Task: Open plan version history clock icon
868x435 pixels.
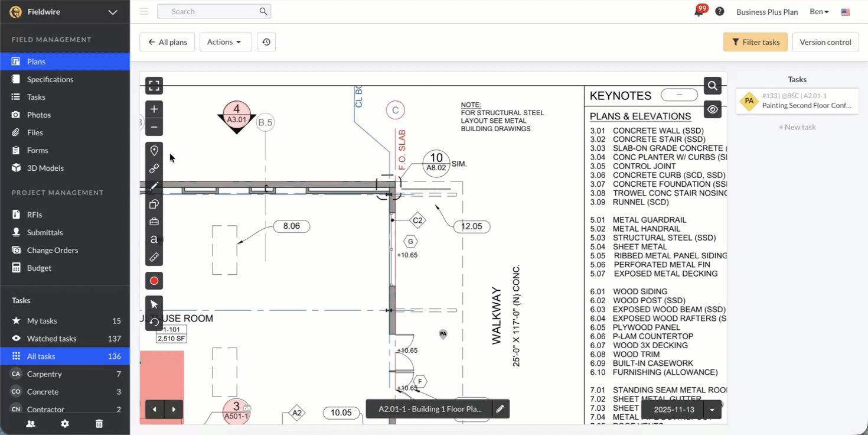Action: [x=266, y=42]
